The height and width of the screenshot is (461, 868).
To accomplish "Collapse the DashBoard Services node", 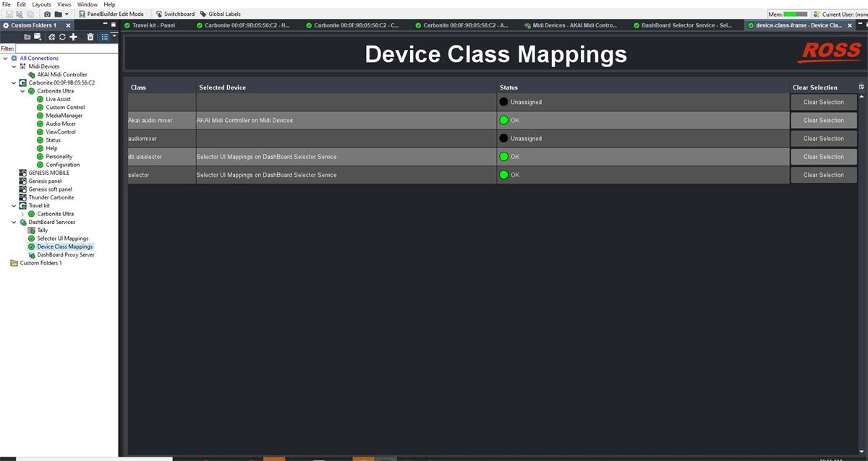I will [14, 222].
